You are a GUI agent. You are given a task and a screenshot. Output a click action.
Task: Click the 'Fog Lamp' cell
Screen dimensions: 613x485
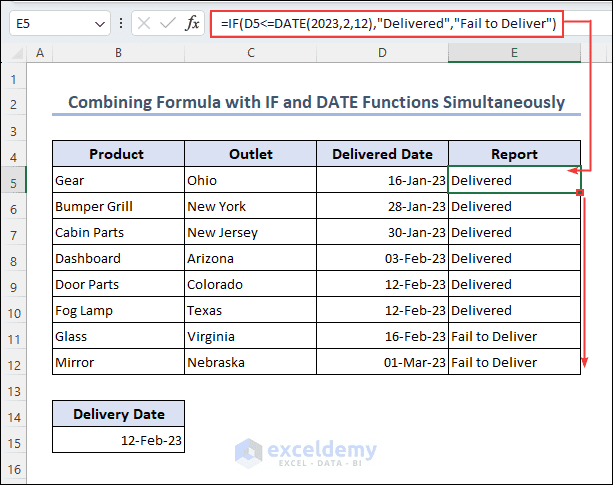coord(118,310)
